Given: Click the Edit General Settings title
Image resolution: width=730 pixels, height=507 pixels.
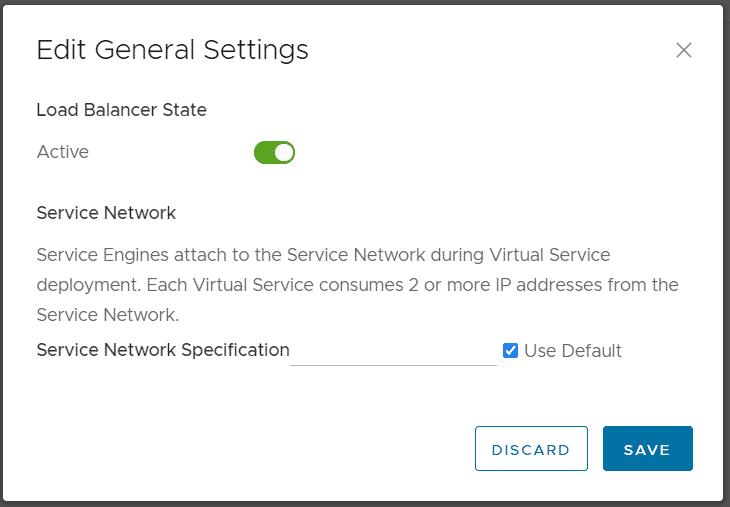Looking at the screenshot, I should [x=172, y=50].
